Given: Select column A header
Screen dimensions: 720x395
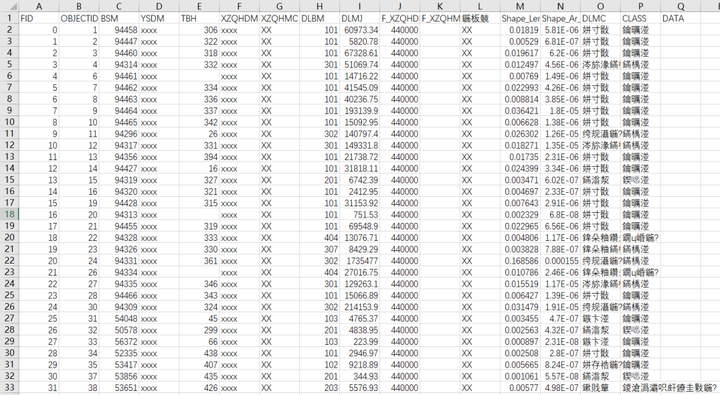Looking at the screenshot, I should click(x=39, y=6).
